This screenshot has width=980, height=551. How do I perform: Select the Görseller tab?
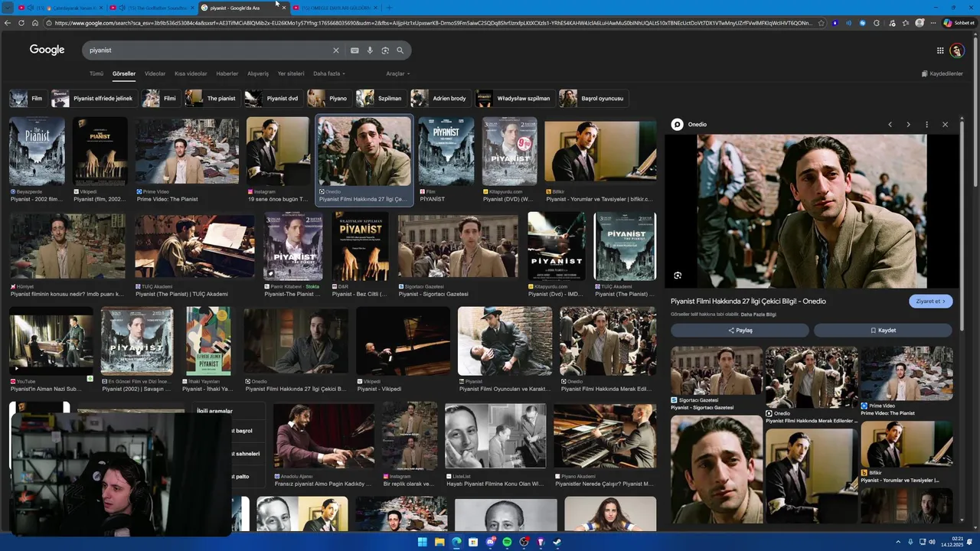point(124,74)
